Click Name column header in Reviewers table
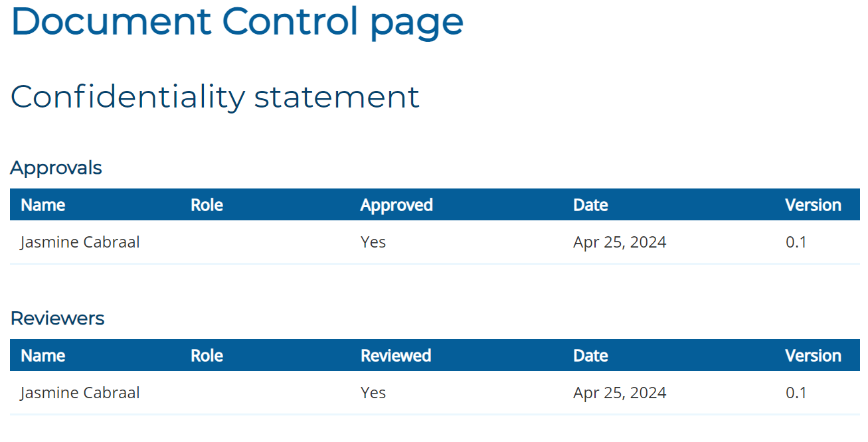The image size is (868, 442). [x=43, y=356]
